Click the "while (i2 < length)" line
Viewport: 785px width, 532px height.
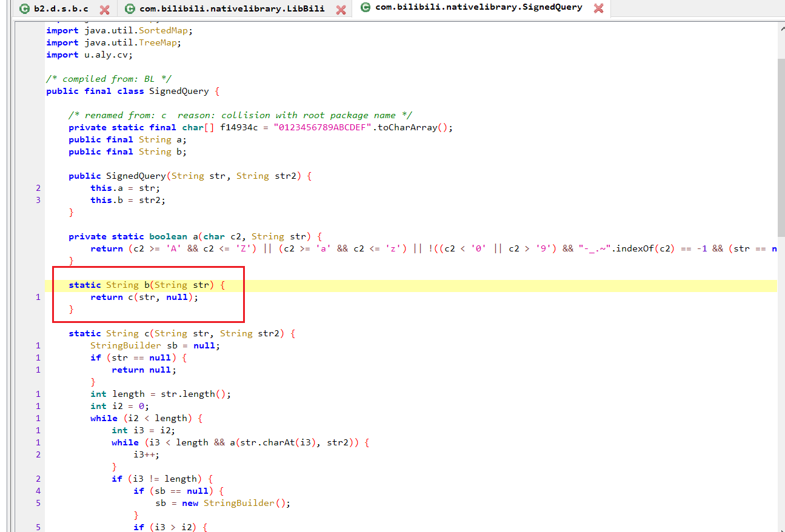tap(146, 418)
